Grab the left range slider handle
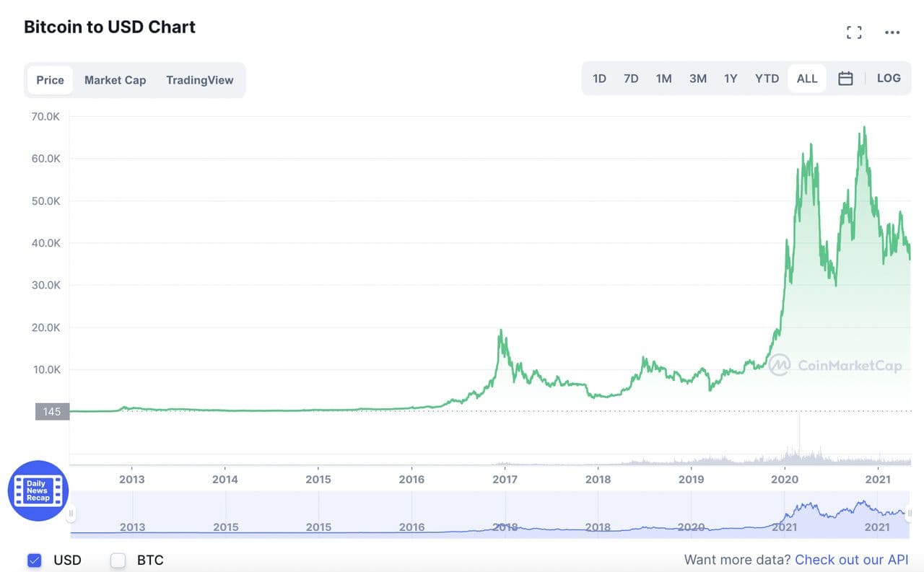 click(x=71, y=514)
